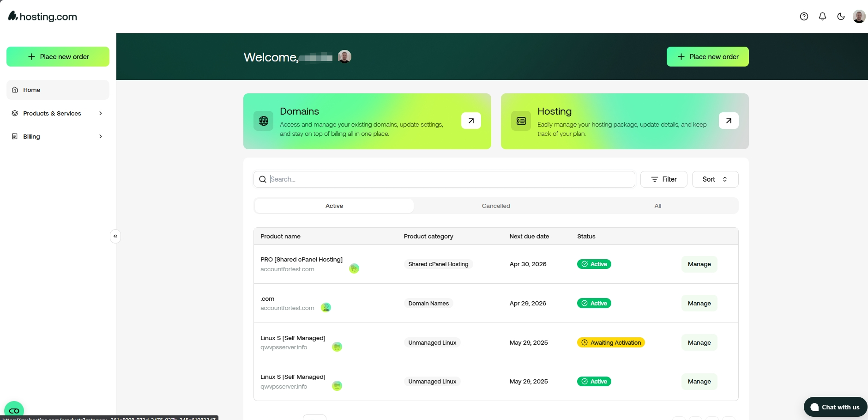The height and width of the screenshot is (420, 868).
Task: Open notifications bell icon
Action: [822, 17]
